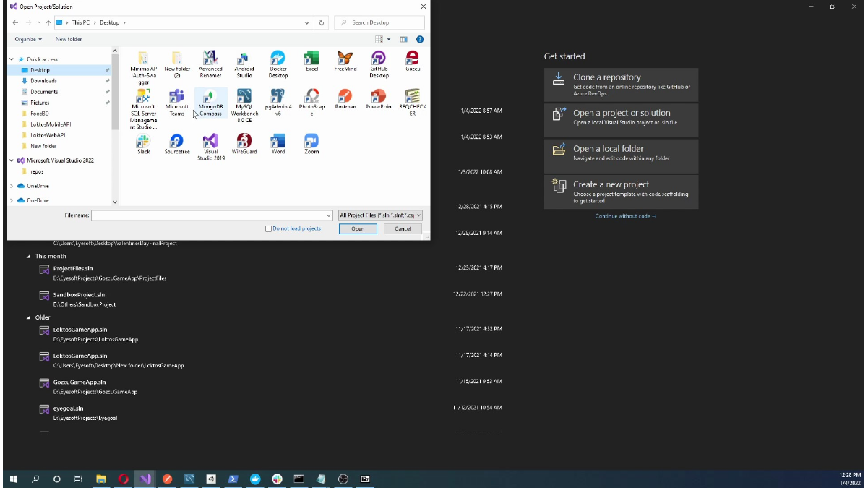Click Clone a repository

click(621, 83)
